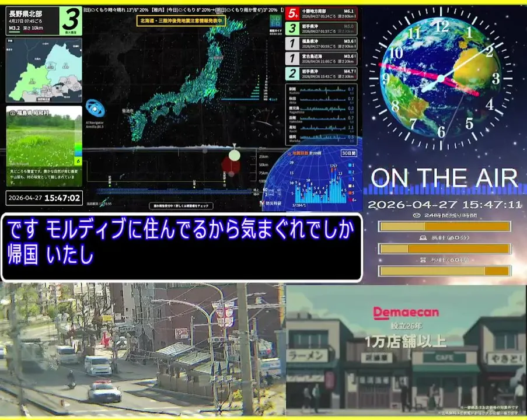Click the red epicenter circle in the depth view
Screen dimensions: 527x420
tap(231, 166)
